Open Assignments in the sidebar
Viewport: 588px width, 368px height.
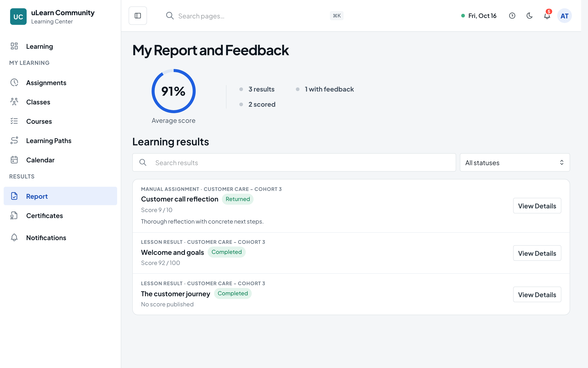[x=60, y=83]
